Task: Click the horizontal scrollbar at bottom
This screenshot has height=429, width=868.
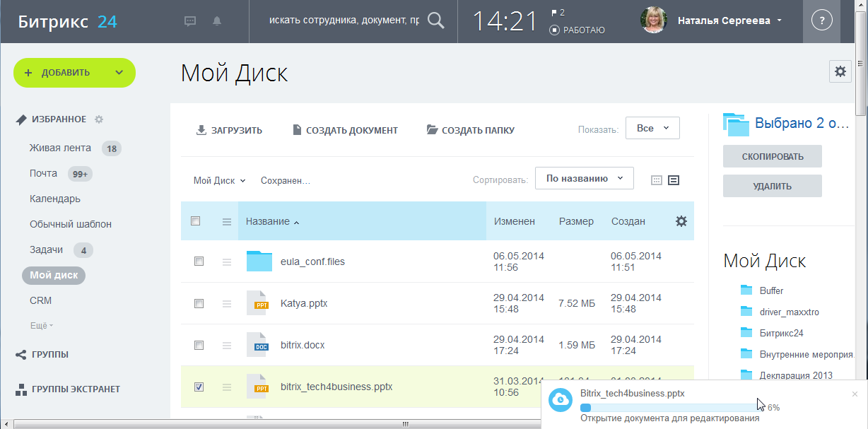Action: click(x=405, y=424)
